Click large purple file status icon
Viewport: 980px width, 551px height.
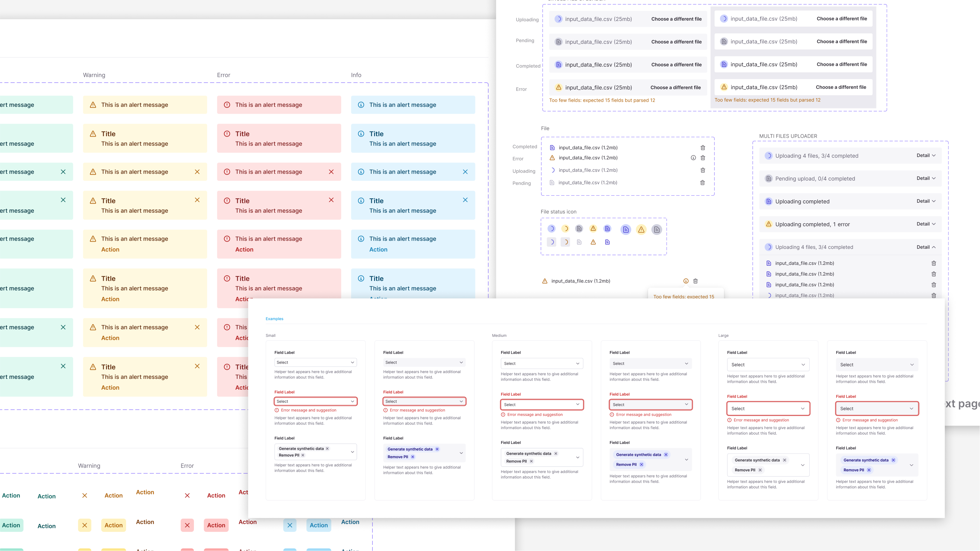pos(626,230)
